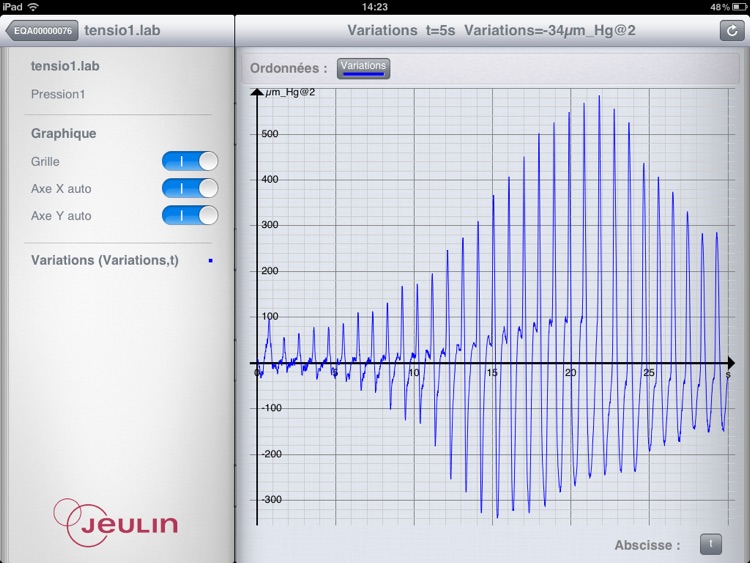Screen dimensions: 750x563
Task: Tap the t abscissa button
Action: tap(711, 544)
